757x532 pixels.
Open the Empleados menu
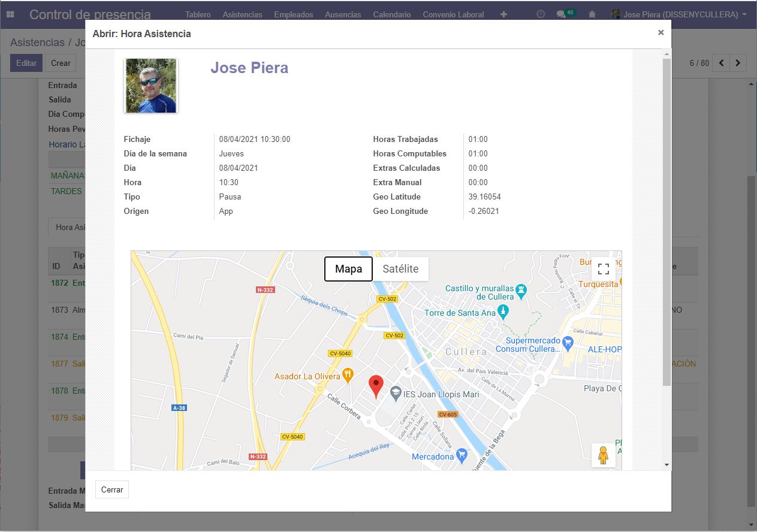tap(293, 14)
